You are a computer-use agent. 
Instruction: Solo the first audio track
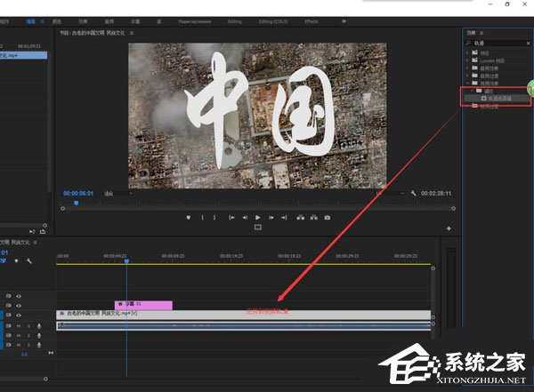click(28, 326)
